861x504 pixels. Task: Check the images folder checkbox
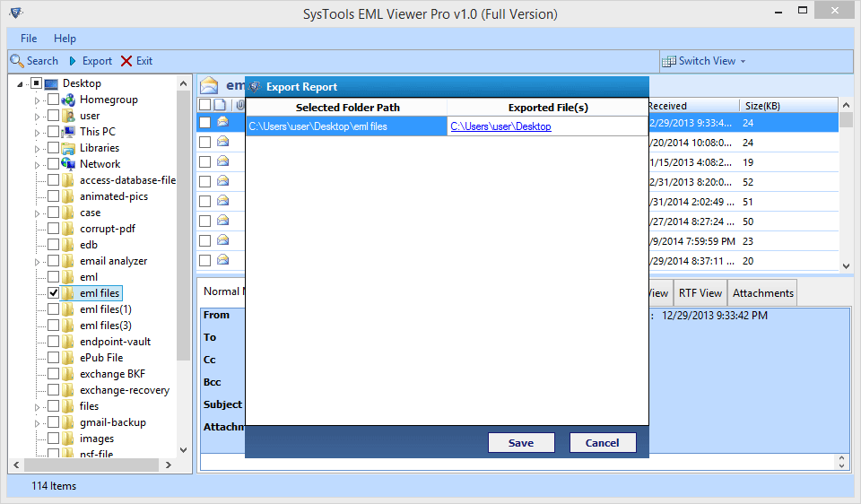point(53,439)
